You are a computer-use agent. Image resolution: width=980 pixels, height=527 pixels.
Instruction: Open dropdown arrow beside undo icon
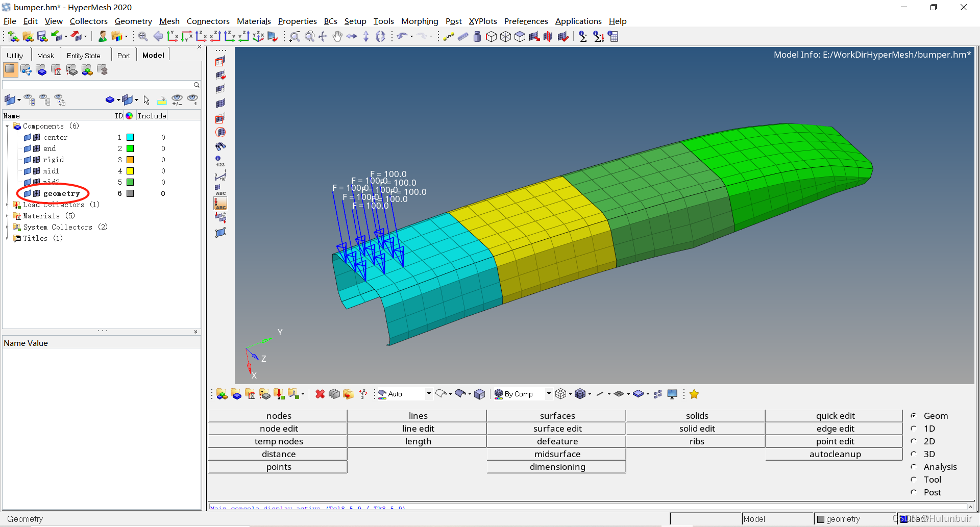coord(411,37)
